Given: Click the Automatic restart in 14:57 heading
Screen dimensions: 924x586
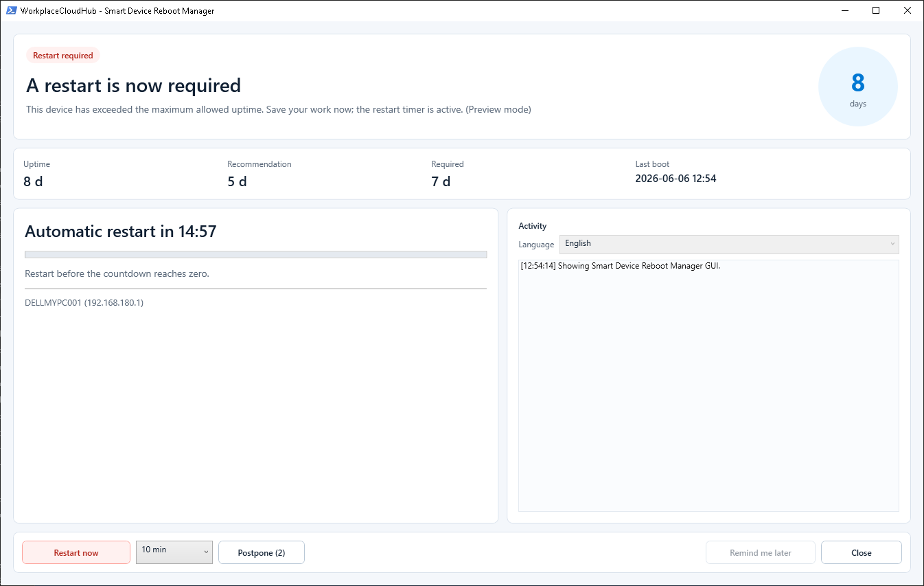Looking at the screenshot, I should [x=121, y=232].
